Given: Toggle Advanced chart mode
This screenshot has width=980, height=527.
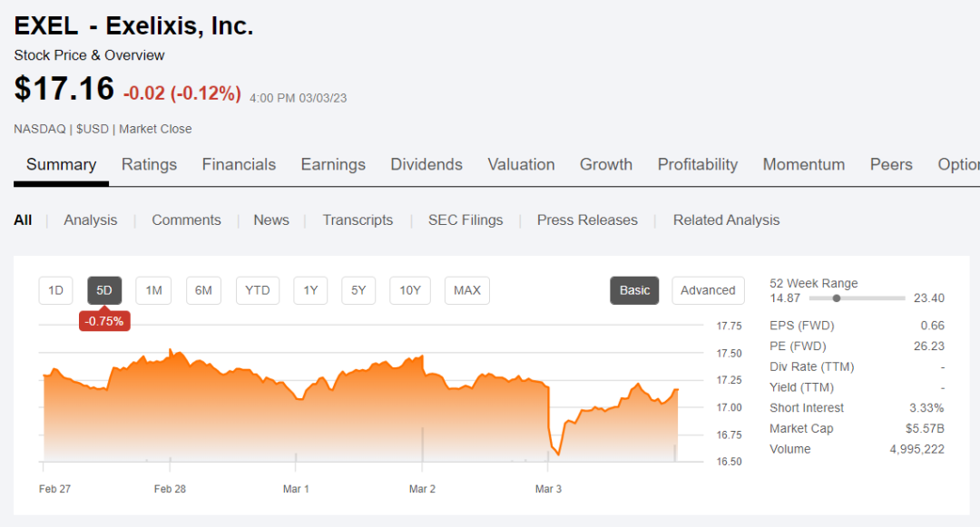Looking at the screenshot, I should (x=708, y=290).
